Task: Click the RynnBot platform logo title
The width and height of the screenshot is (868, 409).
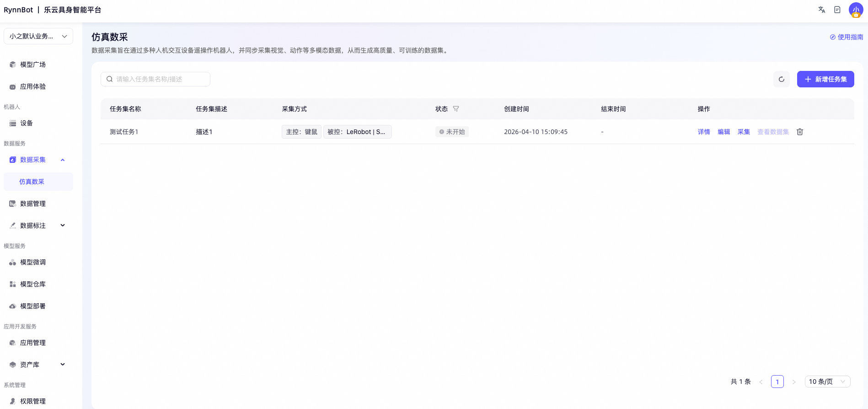Action: 53,10
